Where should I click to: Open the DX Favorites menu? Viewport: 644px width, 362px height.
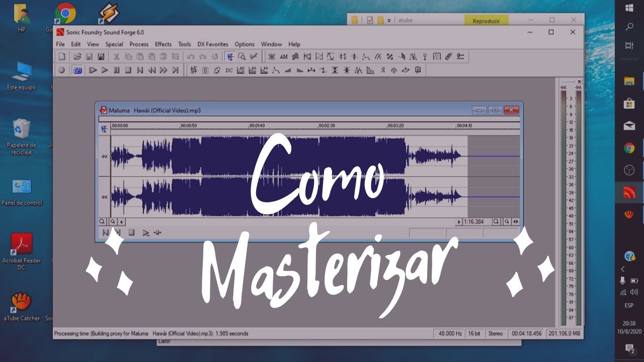(x=213, y=44)
